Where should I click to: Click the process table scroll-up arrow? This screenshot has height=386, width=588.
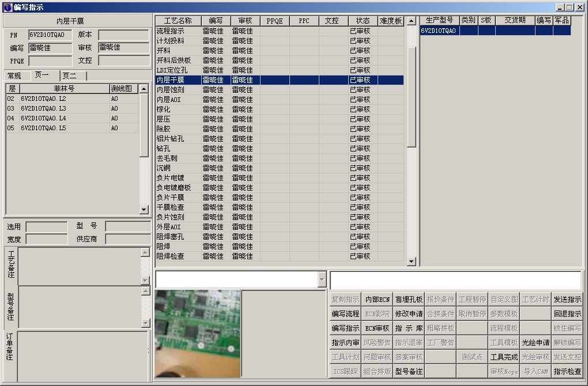[x=412, y=21]
